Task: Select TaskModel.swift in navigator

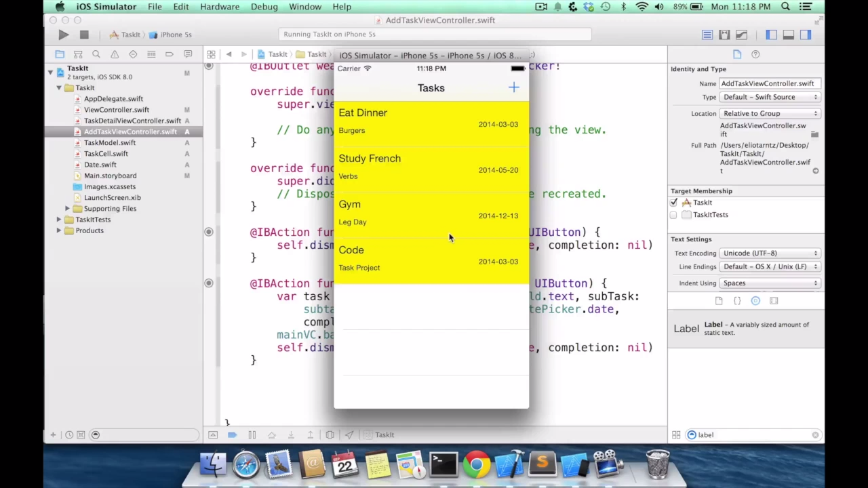Action: [x=110, y=142]
